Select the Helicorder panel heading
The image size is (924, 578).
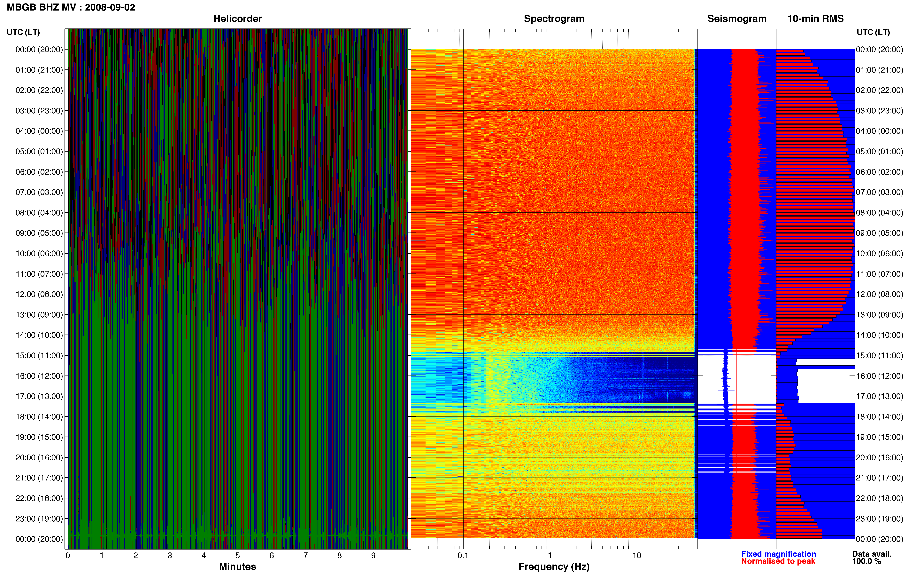click(x=237, y=19)
